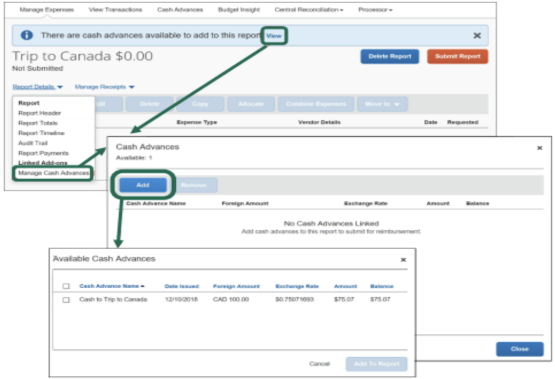Open the Manage Expenses tab

coord(46,10)
